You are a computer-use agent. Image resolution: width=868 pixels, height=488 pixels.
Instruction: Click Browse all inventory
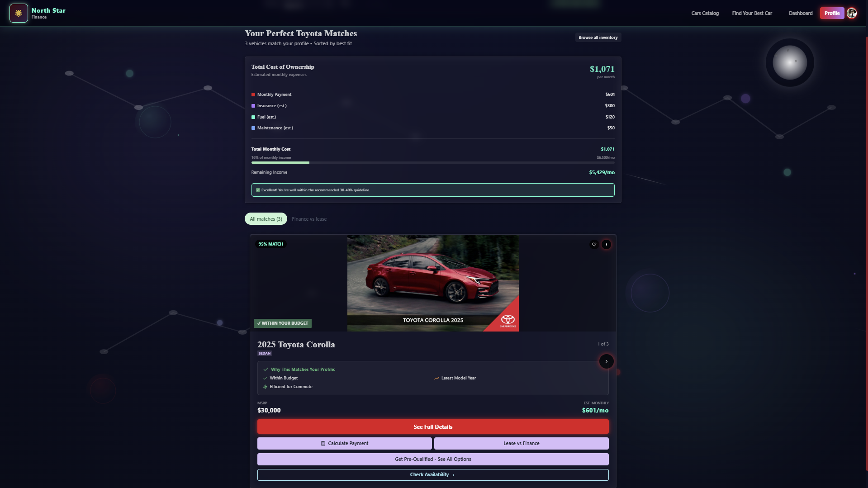(598, 38)
